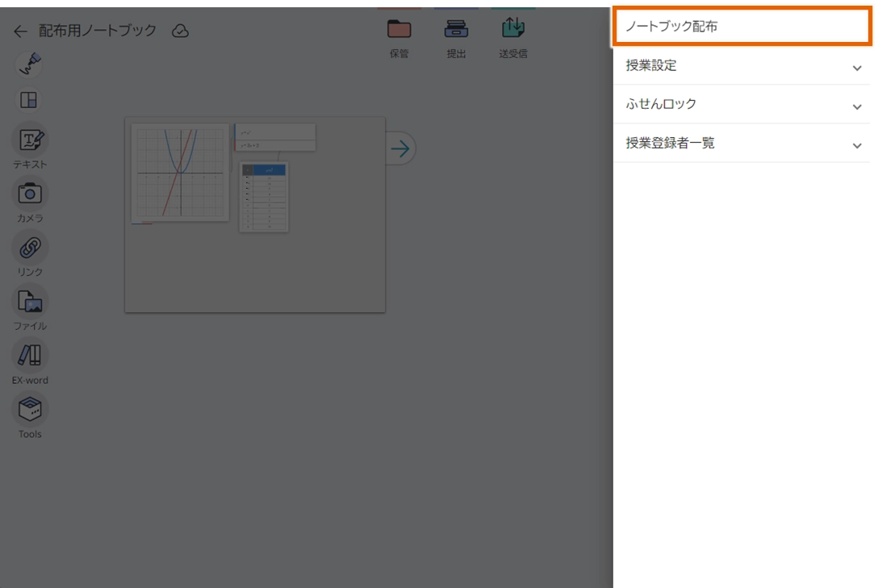This screenshot has height=588, width=878.
Task: Open the ファイル import tool
Action: (x=30, y=302)
